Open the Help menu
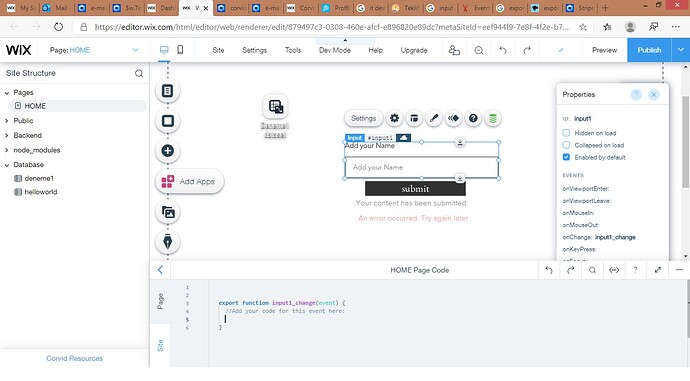 click(375, 50)
